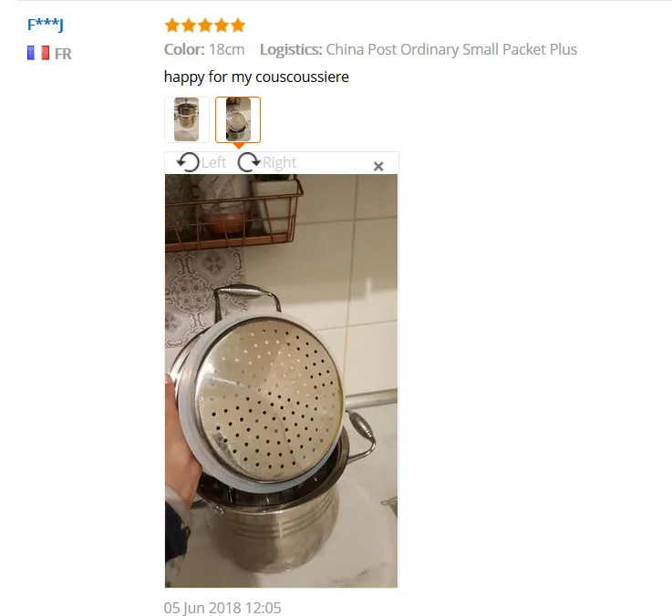Click the French flag icon
The width and height of the screenshot is (672, 616).
click(38, 53)
